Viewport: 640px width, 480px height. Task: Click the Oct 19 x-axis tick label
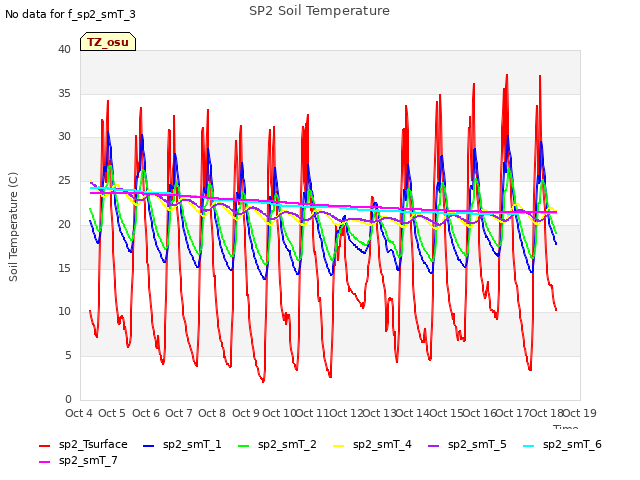pos(580,413)
